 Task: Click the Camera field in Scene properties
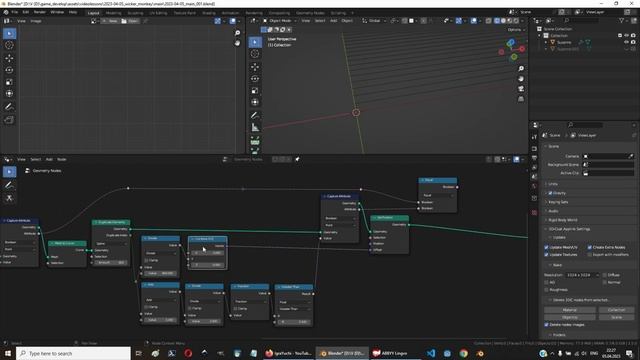(608, 156)
